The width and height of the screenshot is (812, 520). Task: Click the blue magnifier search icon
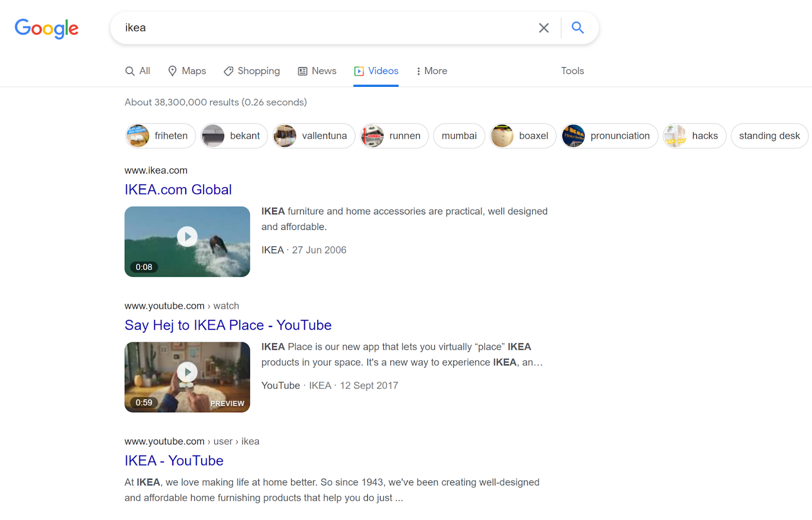click(x=578, y=27)
